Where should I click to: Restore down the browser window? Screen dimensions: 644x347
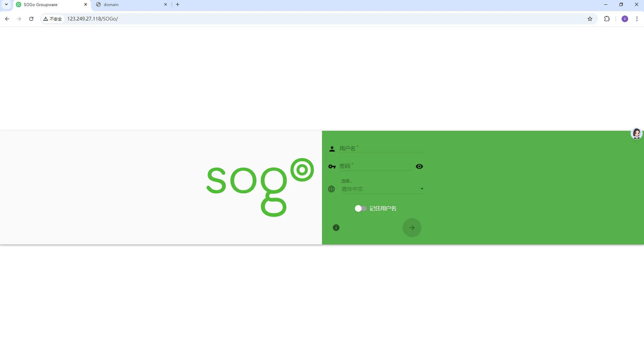click(621, 5)
